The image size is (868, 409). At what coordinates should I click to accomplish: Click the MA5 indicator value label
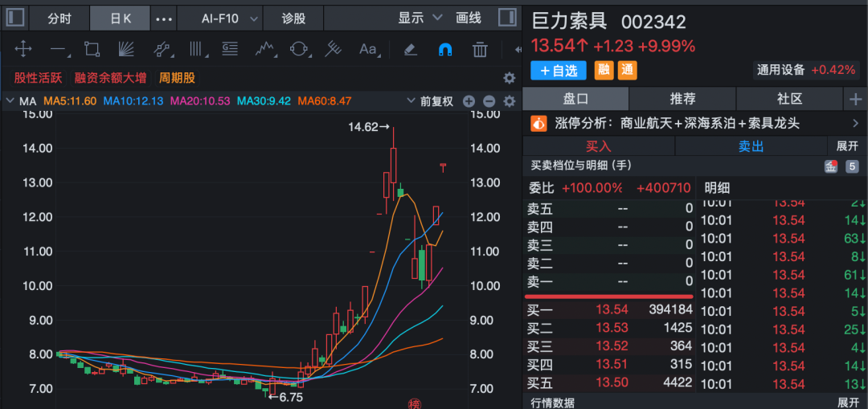pyautogui.click(x=70, y=101)
